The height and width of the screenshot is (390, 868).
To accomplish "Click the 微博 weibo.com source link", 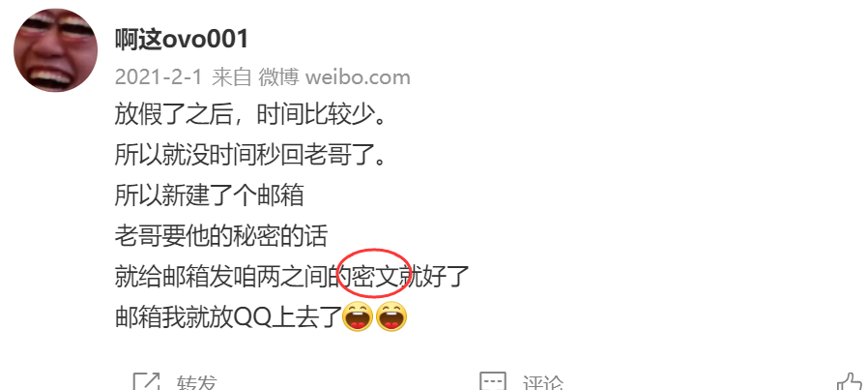I will 334,77.
